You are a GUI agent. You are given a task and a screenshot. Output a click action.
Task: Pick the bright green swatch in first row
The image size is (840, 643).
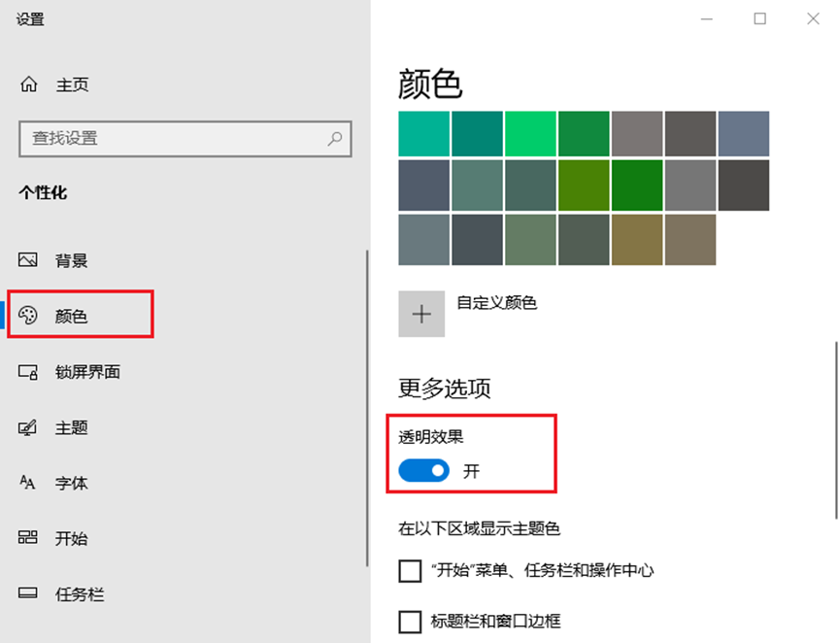click(530, 134)
